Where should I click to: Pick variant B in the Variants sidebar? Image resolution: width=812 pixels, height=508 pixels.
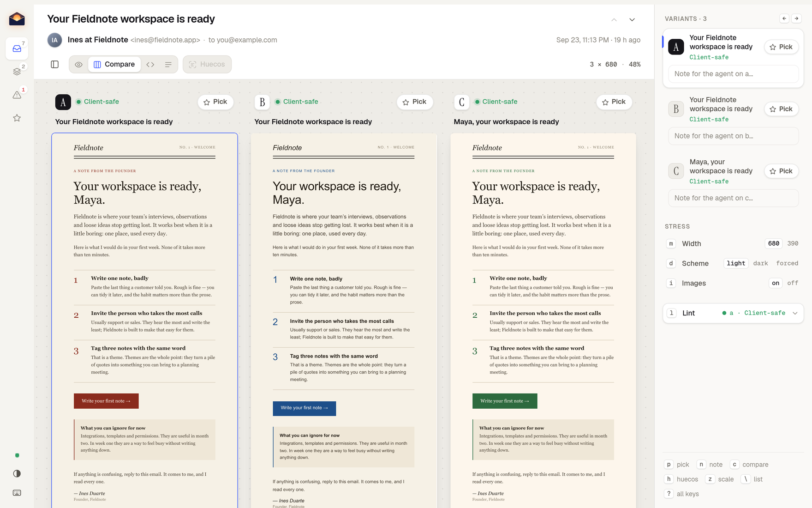coord(781,109)
